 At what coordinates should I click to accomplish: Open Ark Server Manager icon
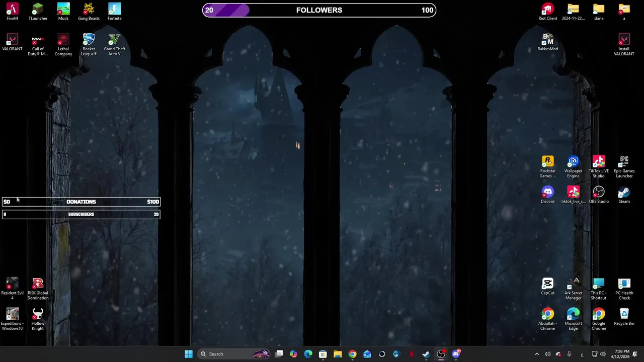click(573, 289)
